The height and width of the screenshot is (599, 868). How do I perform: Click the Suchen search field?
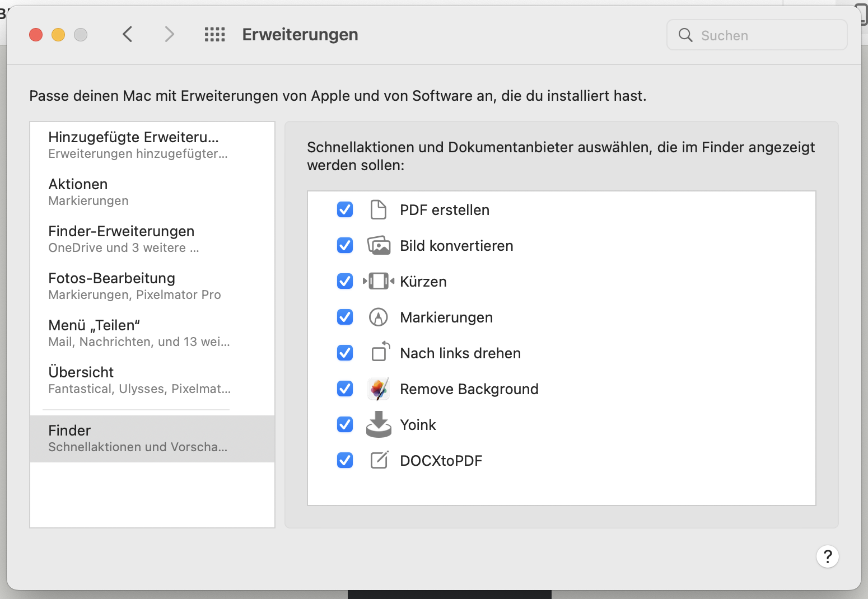(757, 35)
